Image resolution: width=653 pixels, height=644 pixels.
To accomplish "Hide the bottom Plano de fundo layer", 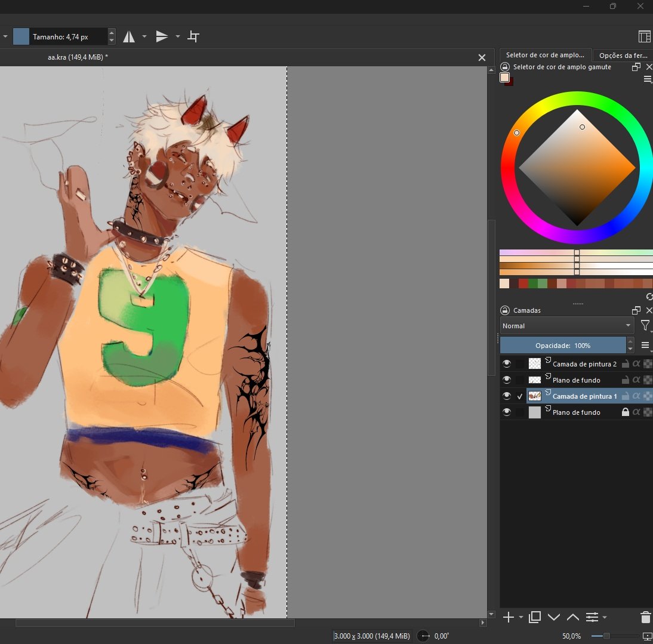I will coord(506,412).
